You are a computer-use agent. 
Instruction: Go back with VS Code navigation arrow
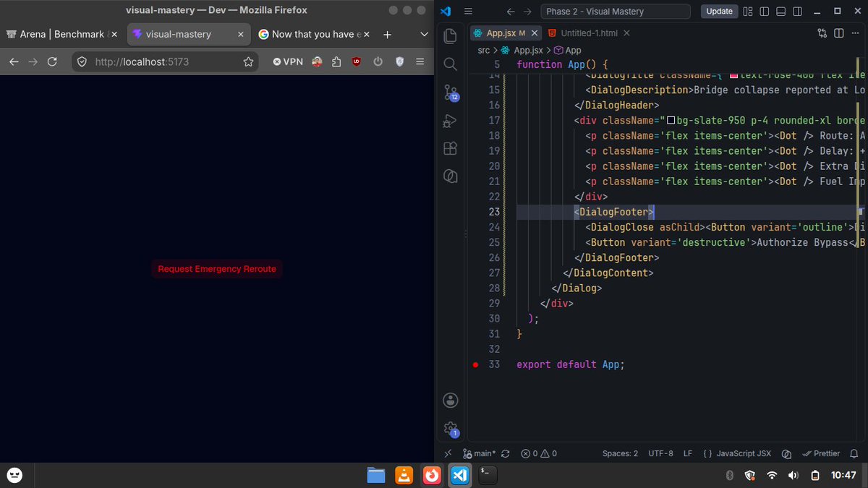click(511, 11)
